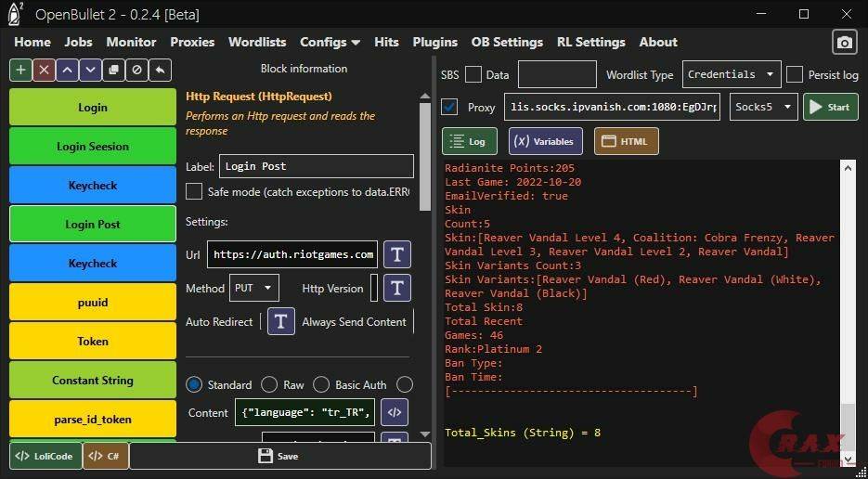Toggle the Persist log checkbox
This screenshot has height=479, width=868.
(x=795, y=75)
